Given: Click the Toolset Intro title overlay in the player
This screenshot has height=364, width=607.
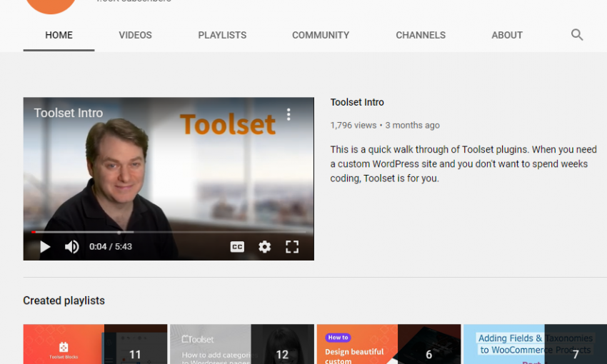Looking at the screenshot, I should 68,113.
